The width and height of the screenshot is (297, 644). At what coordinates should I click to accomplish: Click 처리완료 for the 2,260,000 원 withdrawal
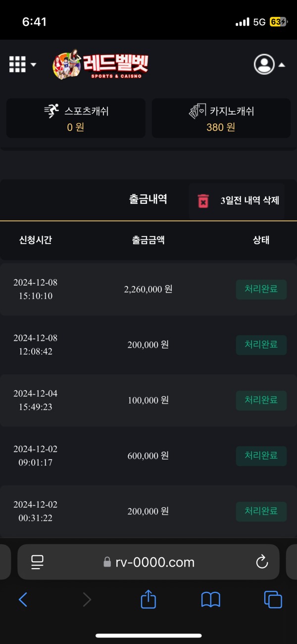[261, 290]
